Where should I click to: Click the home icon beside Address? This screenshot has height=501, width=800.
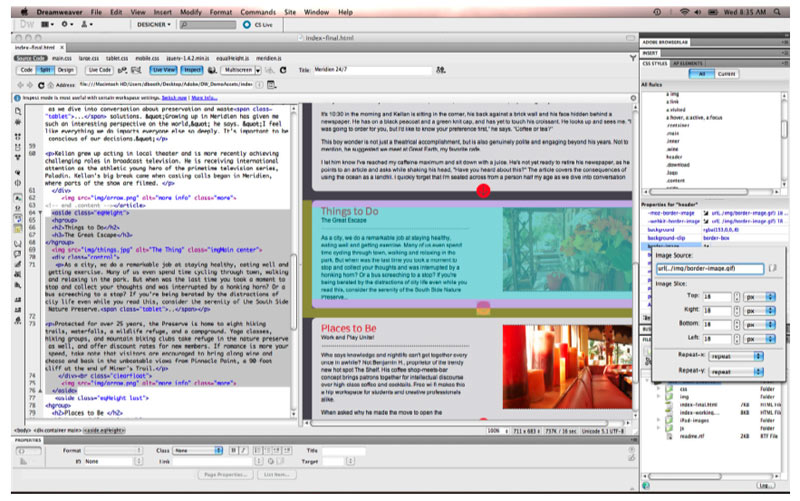(51, 85)
